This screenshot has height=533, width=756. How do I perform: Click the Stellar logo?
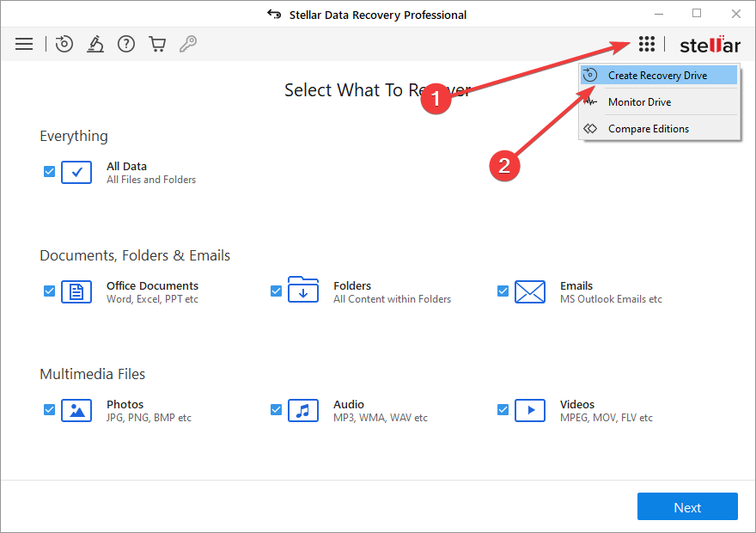pos(710,45)
